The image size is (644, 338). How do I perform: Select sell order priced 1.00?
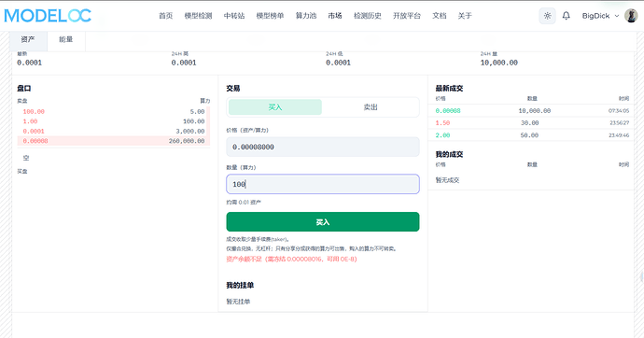tap(30, 121)
